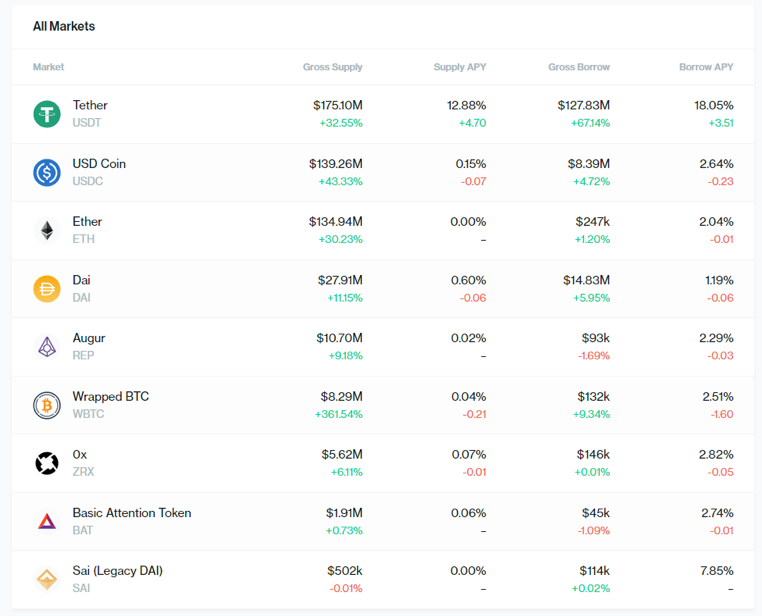Select the 0x ZRX black icon
This screenshot has height=616, width=762.
pyautogui.click(x=47, y=463)
